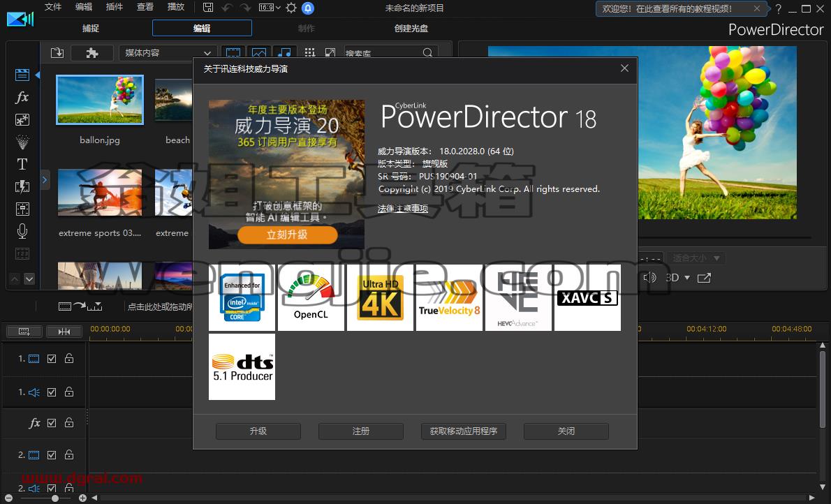Click the plug-ins puzzle icon
This screenshot has height=504, width=831.
tap(92, 52)
